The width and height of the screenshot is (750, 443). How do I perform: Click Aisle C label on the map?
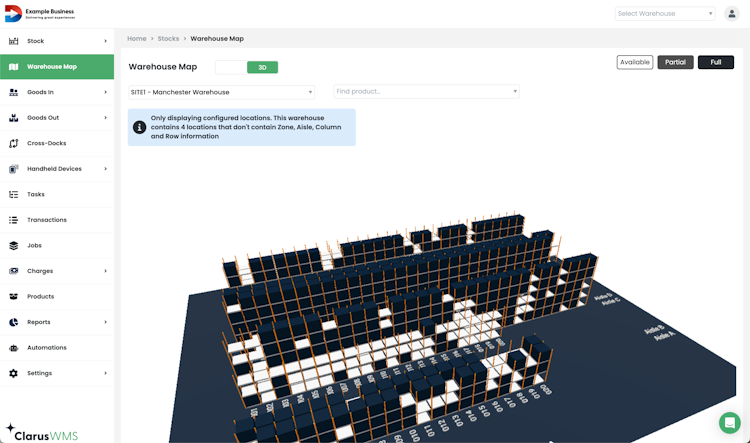coord(611,301)
